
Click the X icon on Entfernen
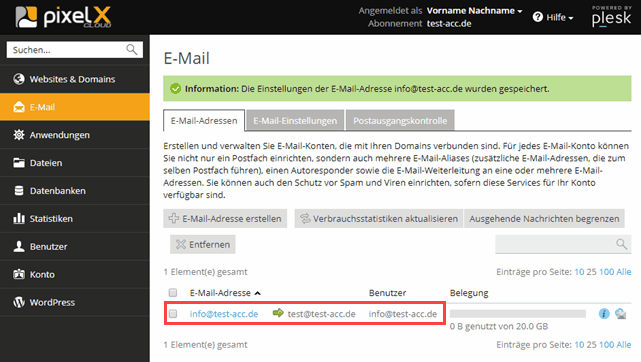pyautogui.click(x=181, y=244)
